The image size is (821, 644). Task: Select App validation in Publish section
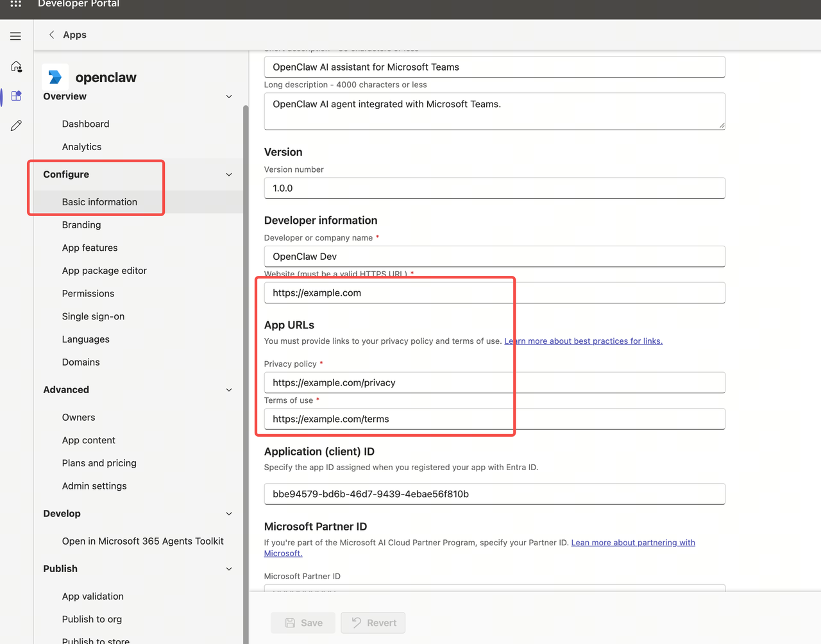pos(93,597)
